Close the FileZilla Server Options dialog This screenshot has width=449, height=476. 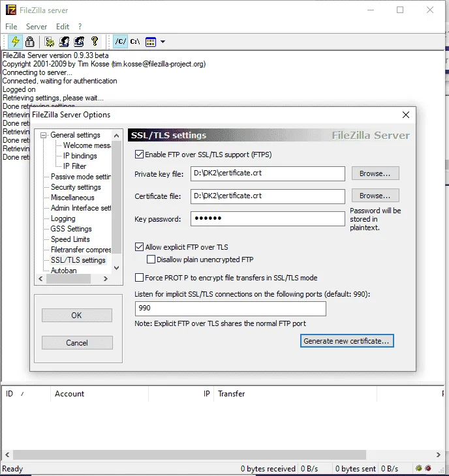[406, 115]
